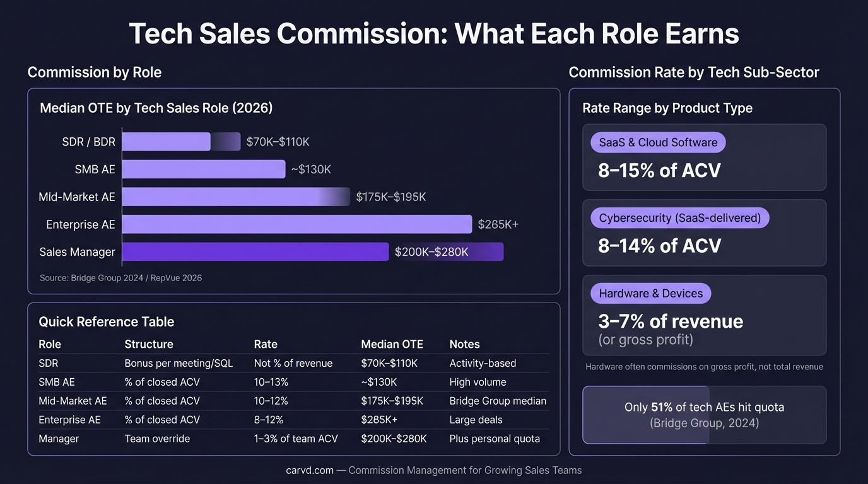Click the Cybersecurity (SaaS-delivered) pill label
The height and width of the screenshot is (484, 868).
point(679,218)
